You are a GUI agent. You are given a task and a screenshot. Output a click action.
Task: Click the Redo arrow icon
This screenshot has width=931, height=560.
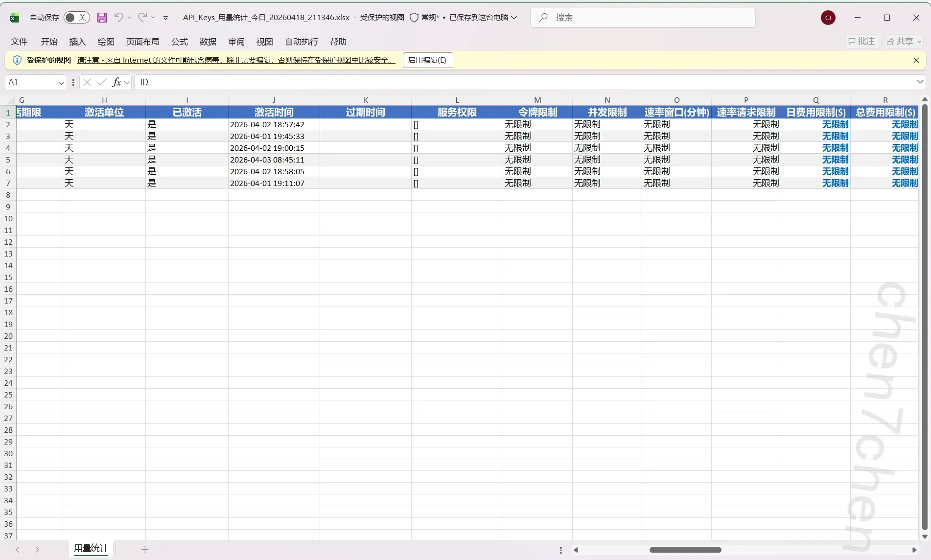(142, 18)
